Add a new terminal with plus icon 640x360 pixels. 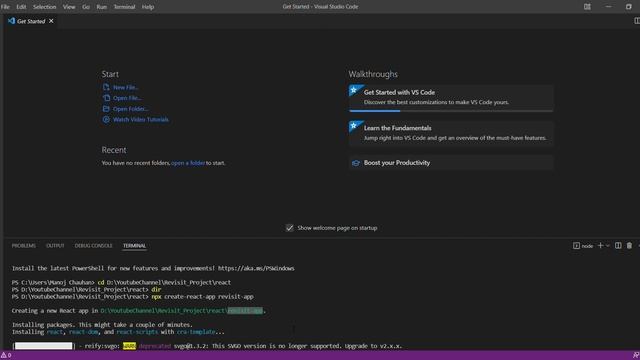click(x=600, y=245)
